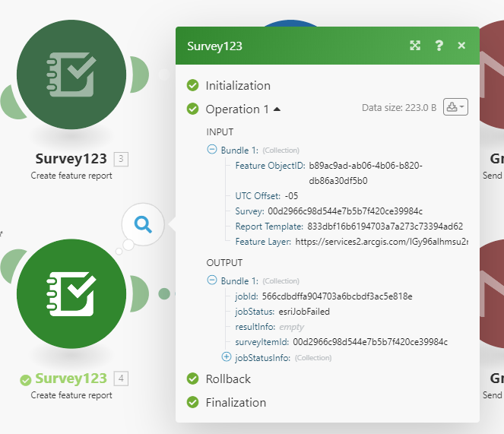Click the OUTPUT section heading
This screenshot has width=504, height=434.
(224, 263)
